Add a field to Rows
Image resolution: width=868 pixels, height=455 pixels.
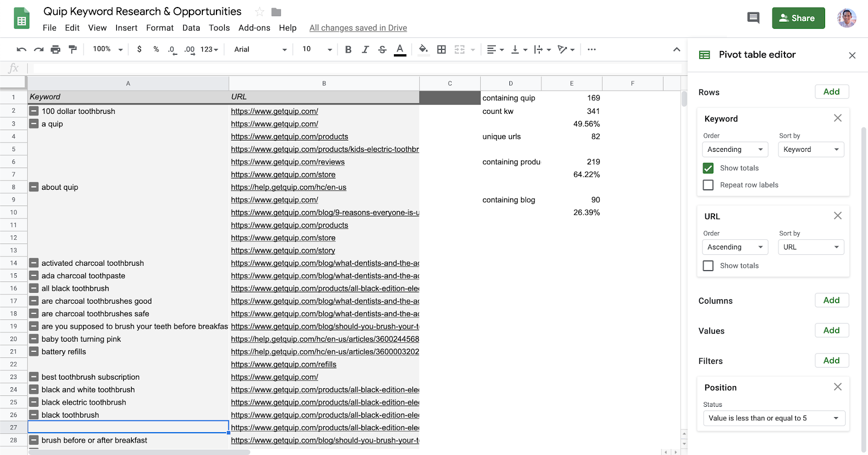tap(832, 92)
